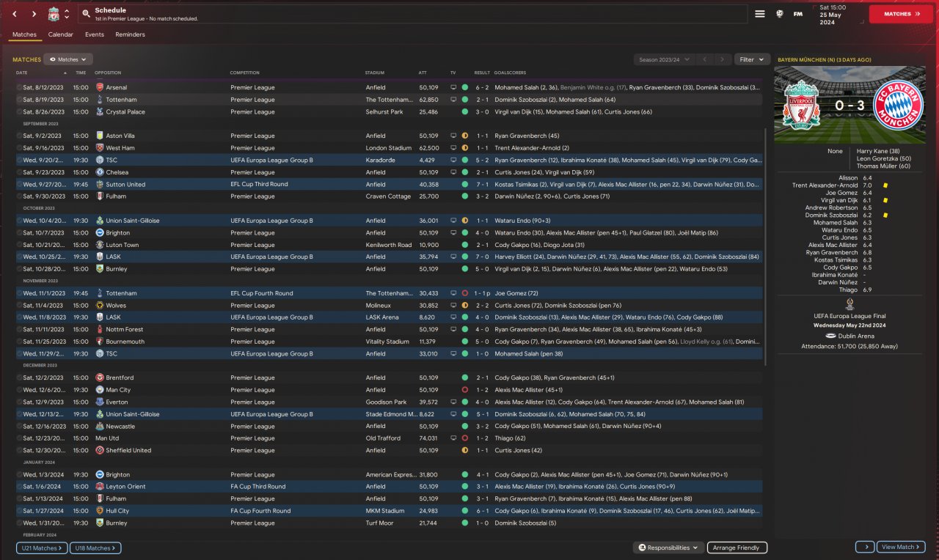
Task: Click the Hull City club badge
Action: point(100,511)
